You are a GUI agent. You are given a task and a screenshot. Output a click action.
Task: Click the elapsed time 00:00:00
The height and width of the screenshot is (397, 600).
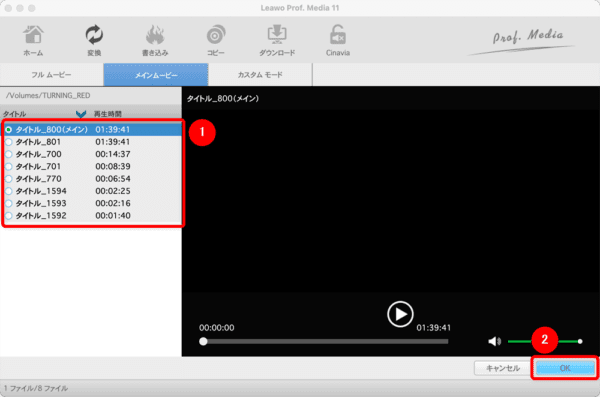tap(217, 328)
